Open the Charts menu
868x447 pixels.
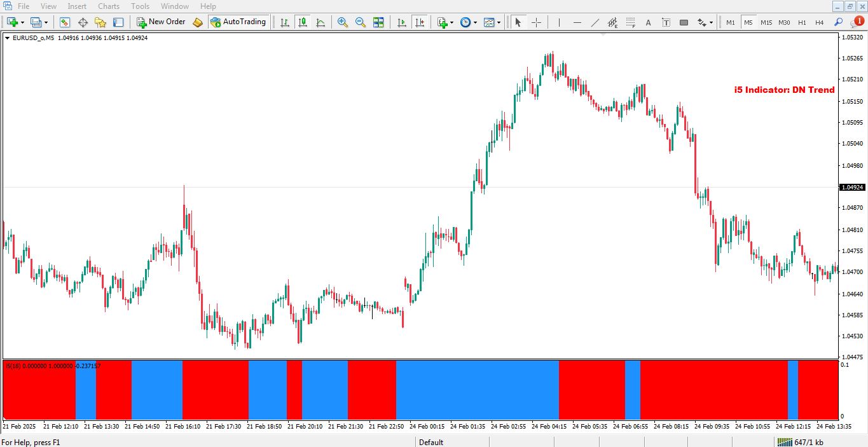click(109, 6)
